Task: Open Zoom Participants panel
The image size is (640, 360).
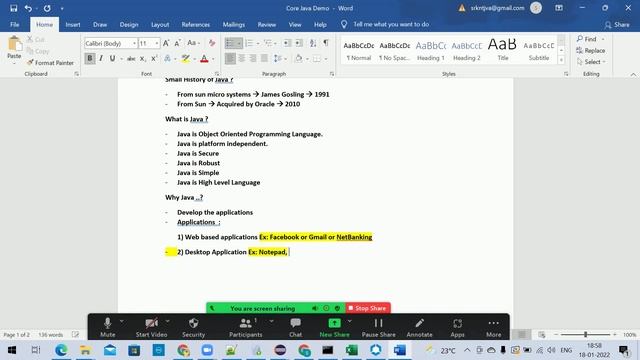Action: pyautogui.click(x=246, y=327)
